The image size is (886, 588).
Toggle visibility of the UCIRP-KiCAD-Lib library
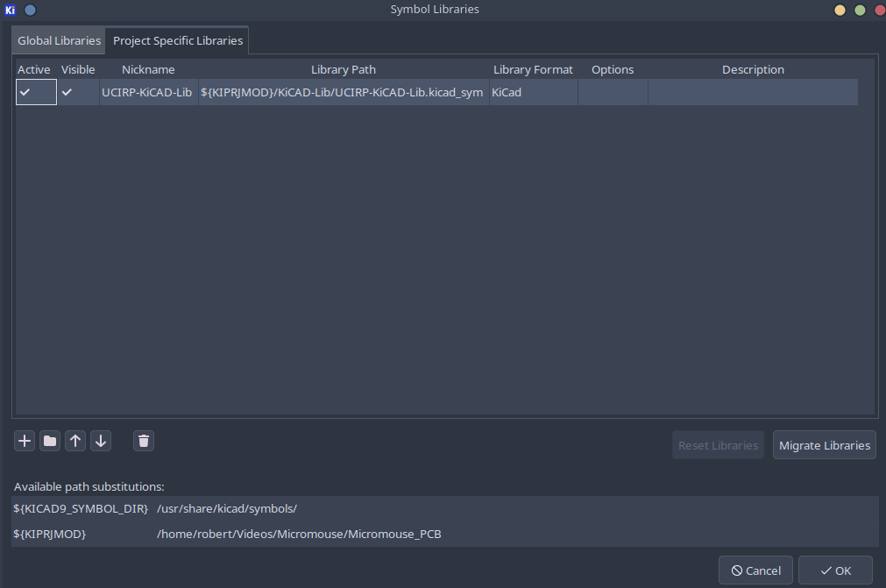point(67,91)
